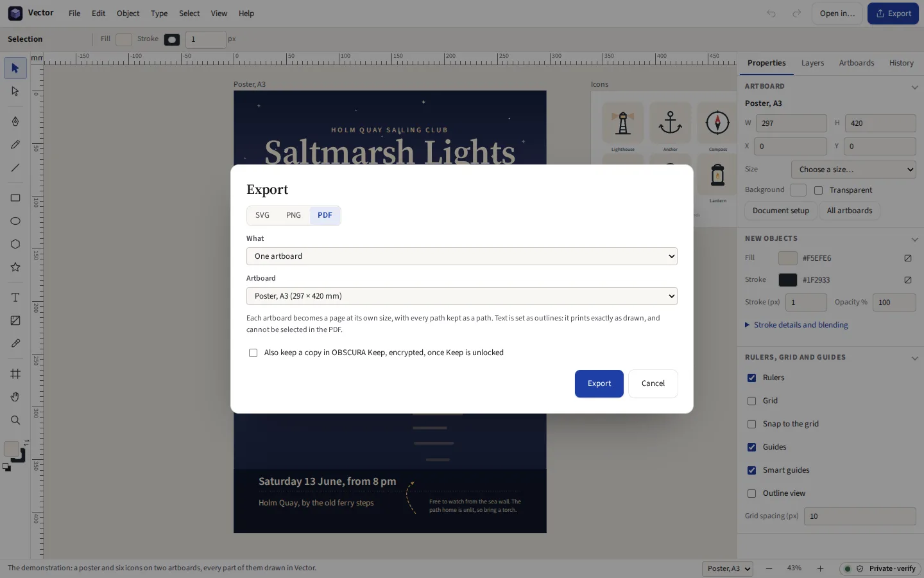Click the Redo arrow in the top bar

pyautogui.click(x=796, y=13)
